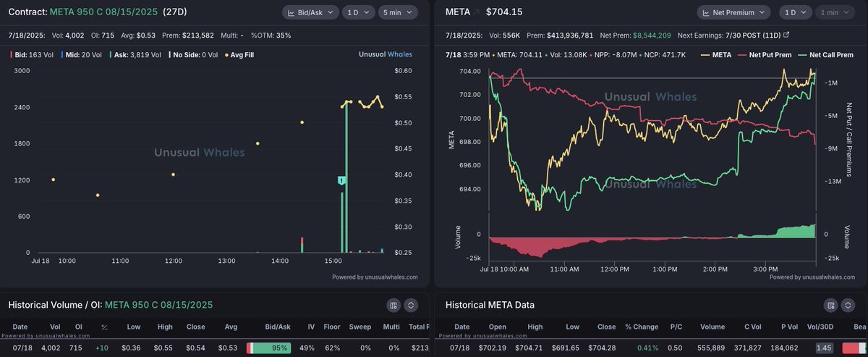Click the META 950 C 08/15/2025 contract title
The height and width of the screenshot is (357, 868).
[103, 12]
